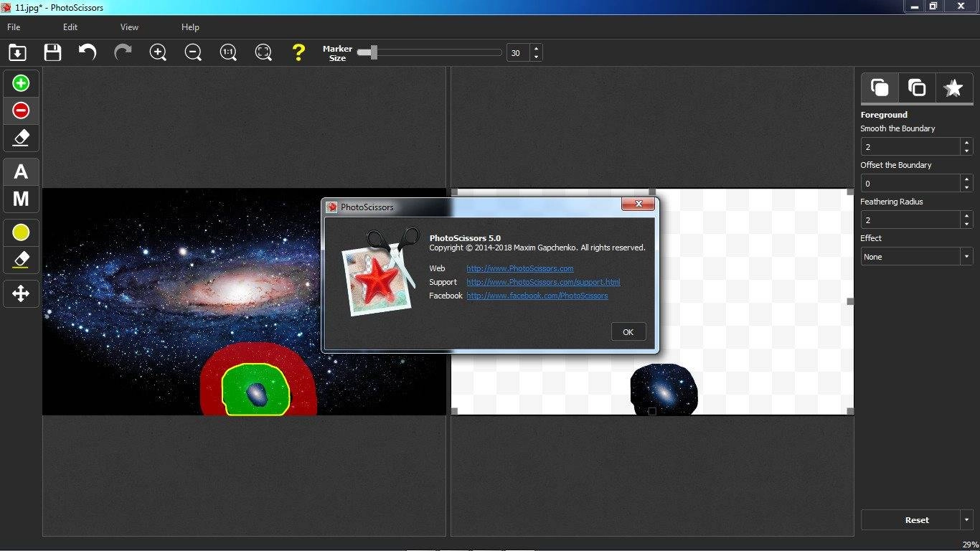This screenshot has height=551, width=980.
Task: Increase Smooth the Boundary value
Action: point(967,142)
